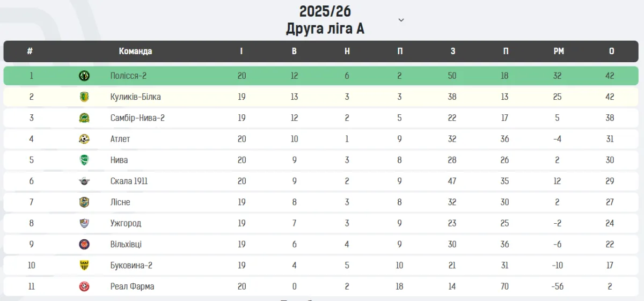Click the Атлет club emblem icon
This screenshot has height=301, width=644.
pyautogui.click(x=84, y=139)
